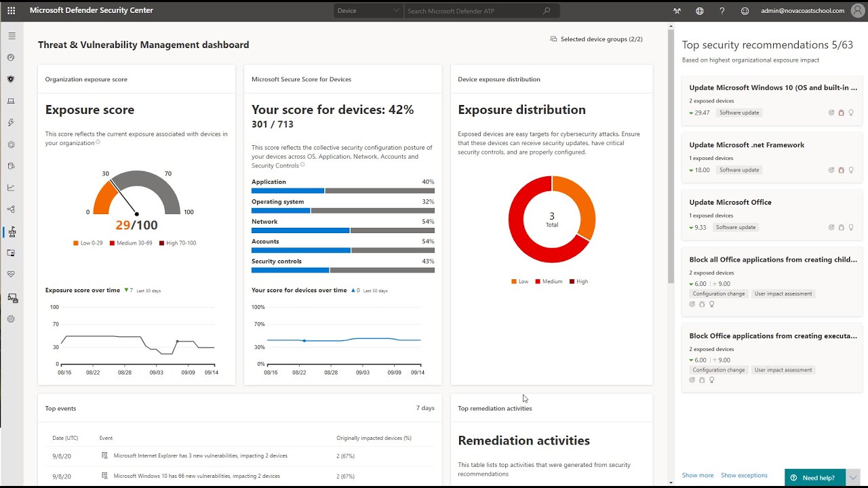
Task: Open Settings gear icon in sidebar
Action: click(11, 319)
